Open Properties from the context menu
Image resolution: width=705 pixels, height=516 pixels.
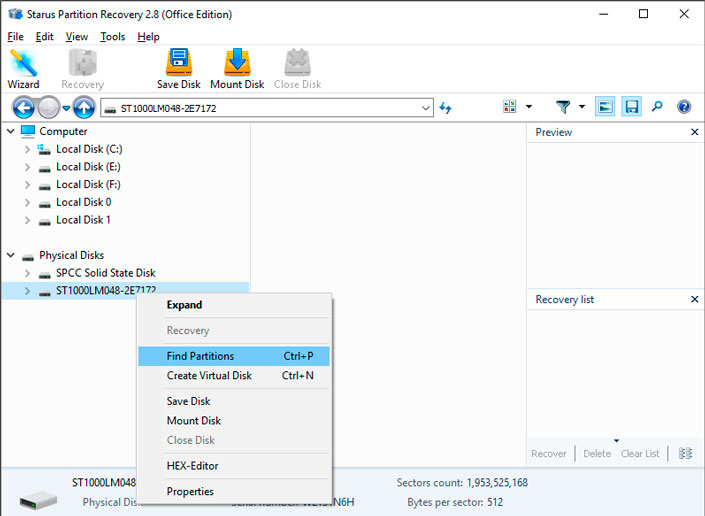pyautogui.click(x=234, y=491)
